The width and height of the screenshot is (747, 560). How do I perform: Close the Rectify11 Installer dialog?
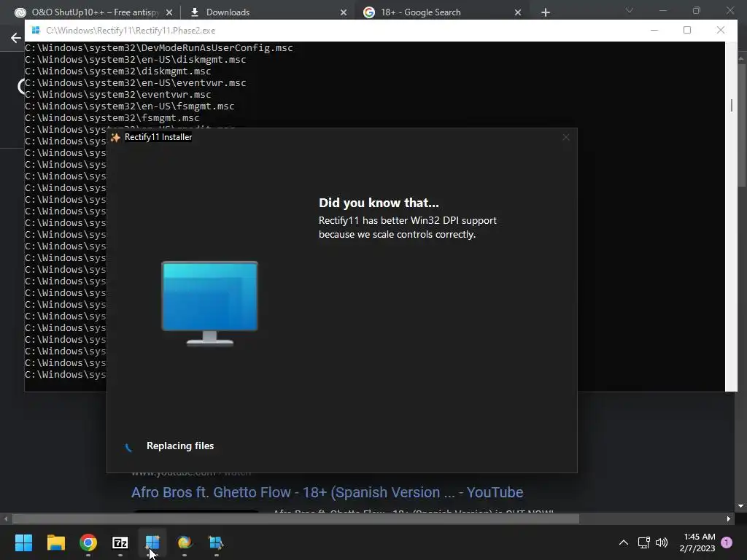pyautogui.click(x=566, y=138)
